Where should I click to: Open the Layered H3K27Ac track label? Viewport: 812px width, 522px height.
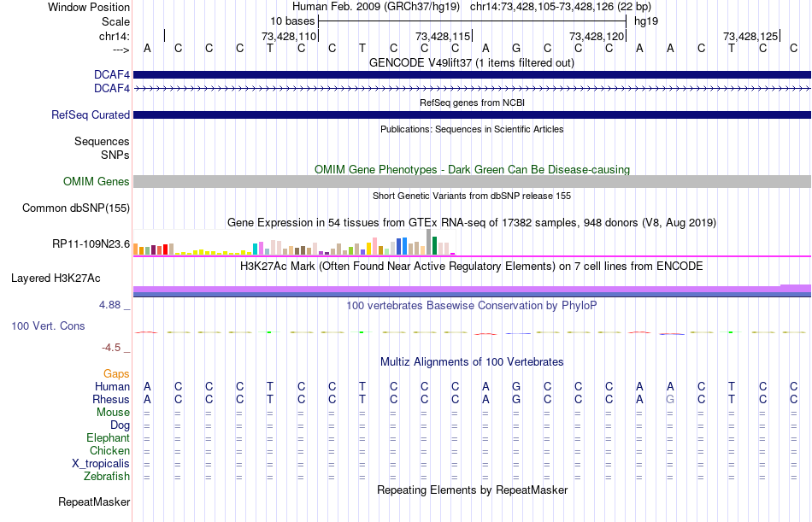click(x=56, y=279)
